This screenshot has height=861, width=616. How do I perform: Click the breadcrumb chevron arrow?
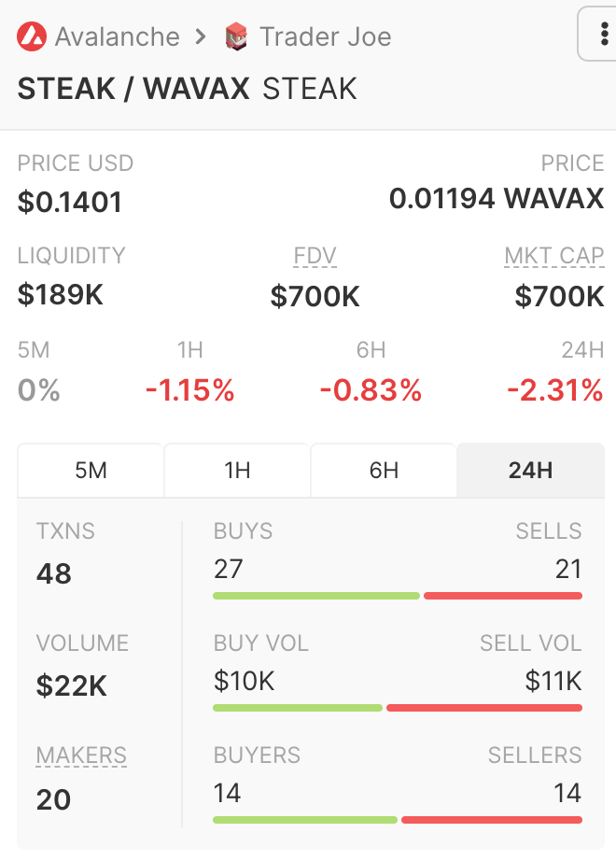pyautogui.click(x=202, y=37)
